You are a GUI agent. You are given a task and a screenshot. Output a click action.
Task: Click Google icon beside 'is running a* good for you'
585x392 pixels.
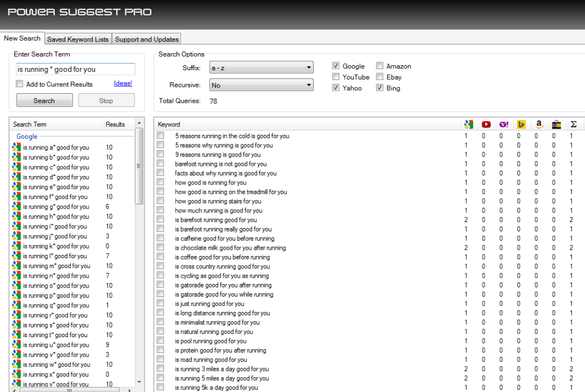point(17,147)
